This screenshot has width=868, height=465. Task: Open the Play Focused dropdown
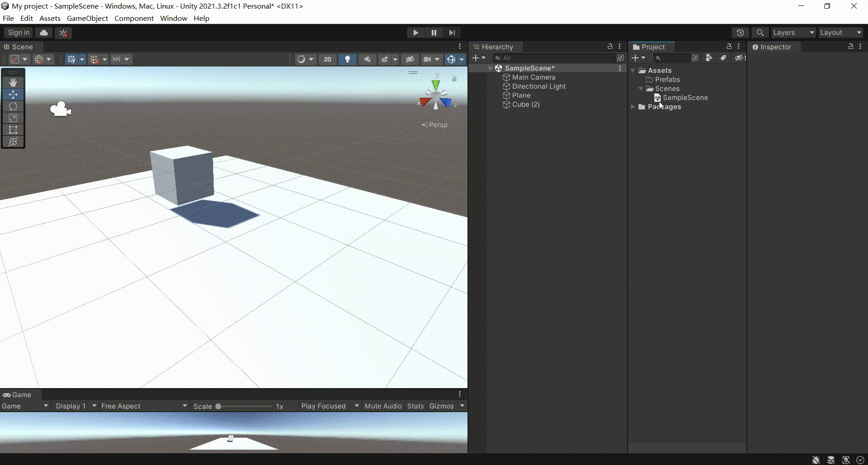(x=330, y=406)
